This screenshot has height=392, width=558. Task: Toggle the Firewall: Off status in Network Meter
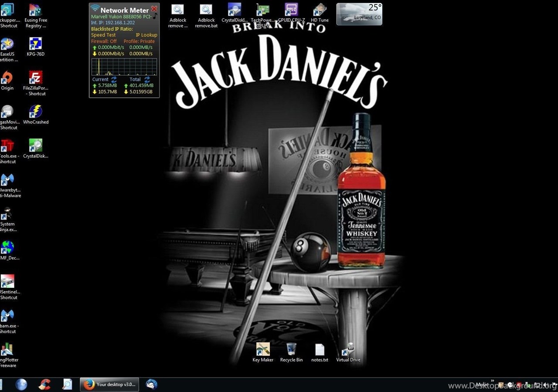click(x=104, y=41)
